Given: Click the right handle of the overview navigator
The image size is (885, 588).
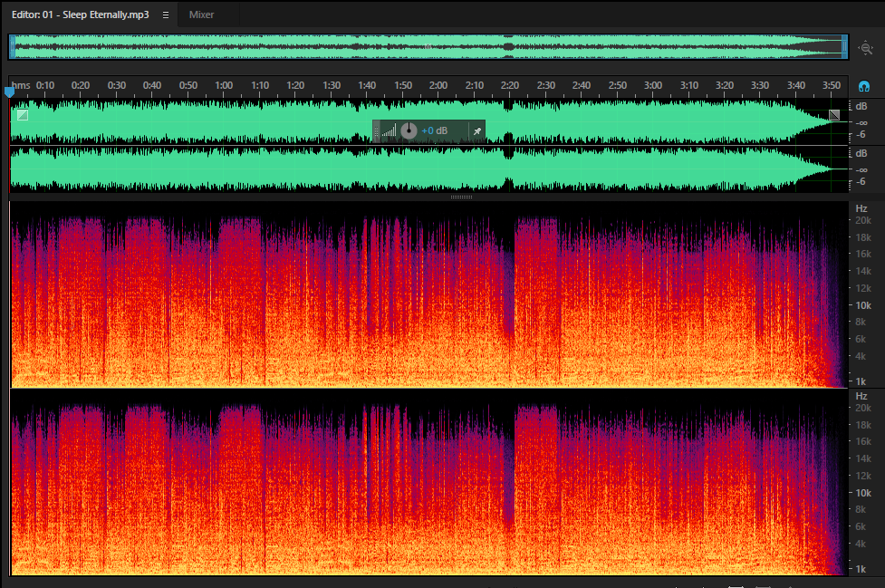Looking at the screenshot, I should (x=845, y=47).
